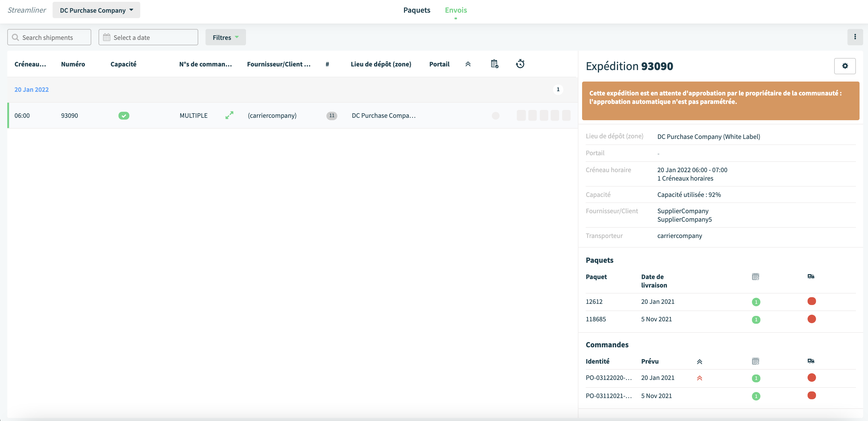Screen dimensions: 868x421
Task: Open the Filtres dropdown
Action: (x=225, y=37)
